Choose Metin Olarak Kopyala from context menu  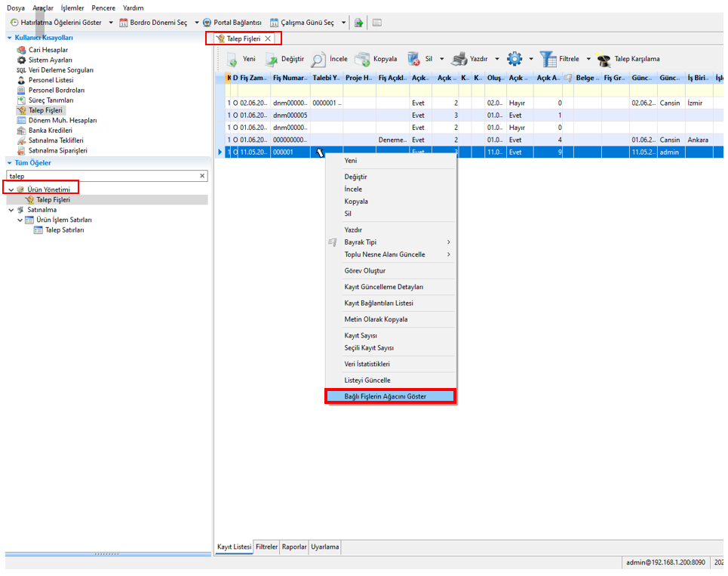pos(376,319)
